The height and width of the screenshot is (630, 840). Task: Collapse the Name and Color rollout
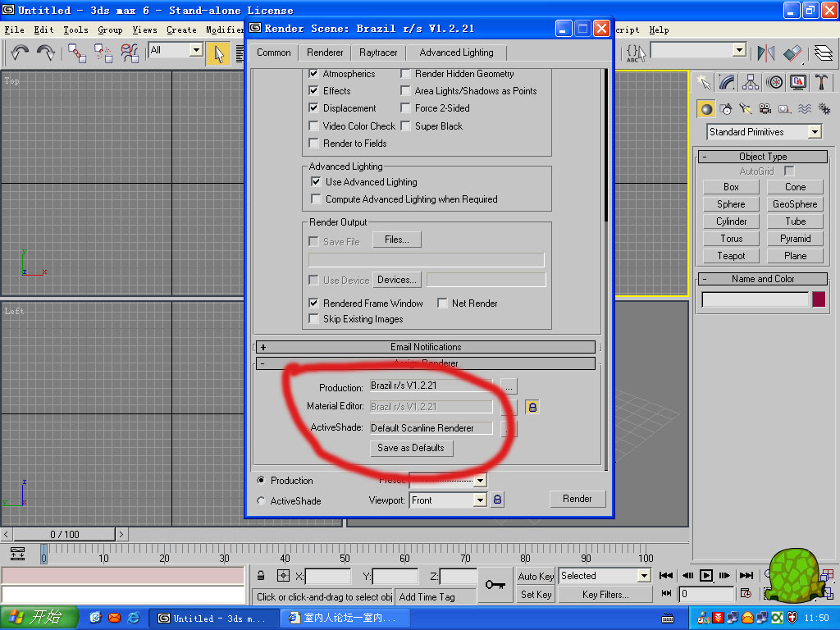pyautogui.click(x=763, y=279)
